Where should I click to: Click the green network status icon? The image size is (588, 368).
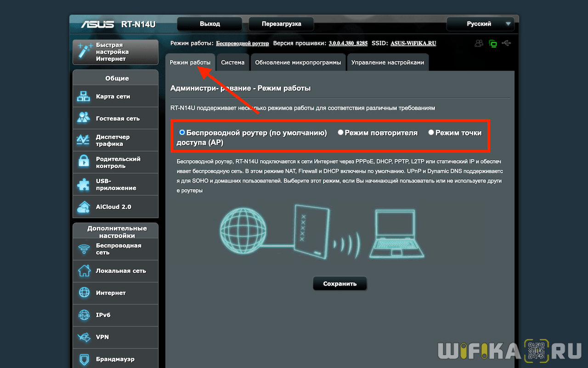pyautogui.click(x=493, y=44)
